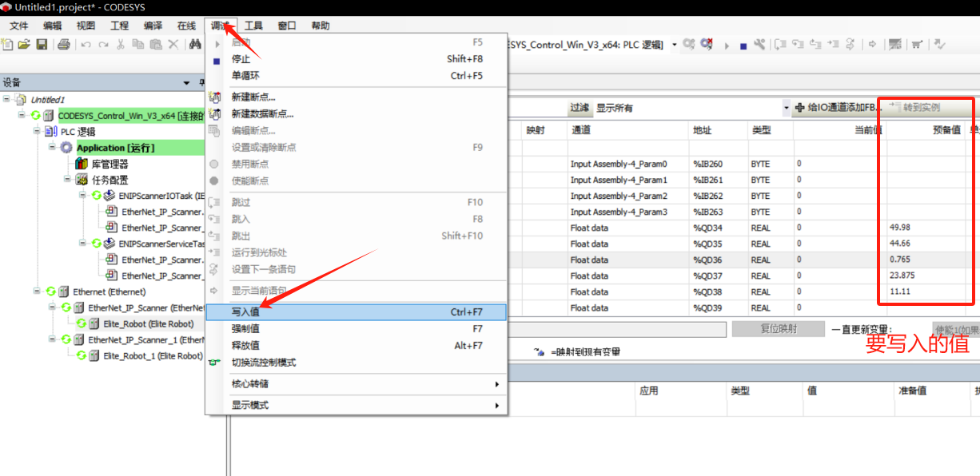Click the prepared value cell showing 49.98
980x476 pixels.
pyautogui.click(x=927, y=228)
